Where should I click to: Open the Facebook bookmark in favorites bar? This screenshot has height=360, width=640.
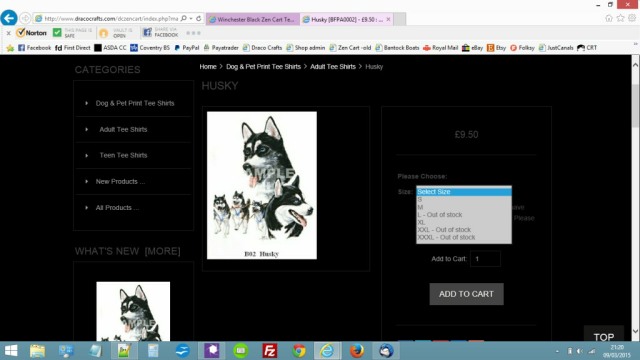35,48
